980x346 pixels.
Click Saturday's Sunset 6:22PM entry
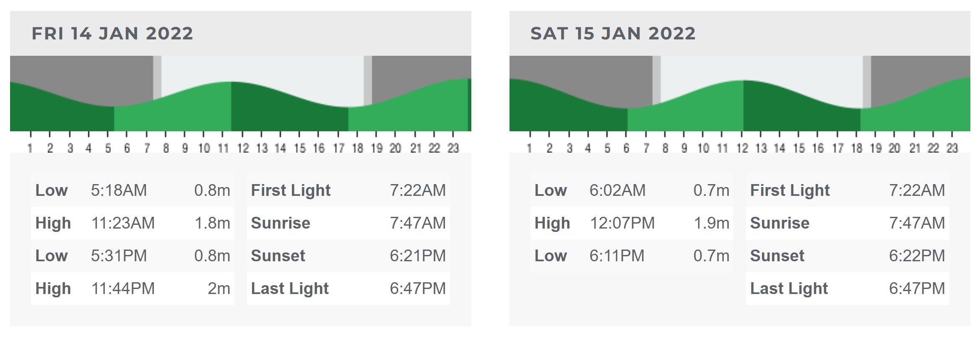pyautogui.click(x=847, y=256)
